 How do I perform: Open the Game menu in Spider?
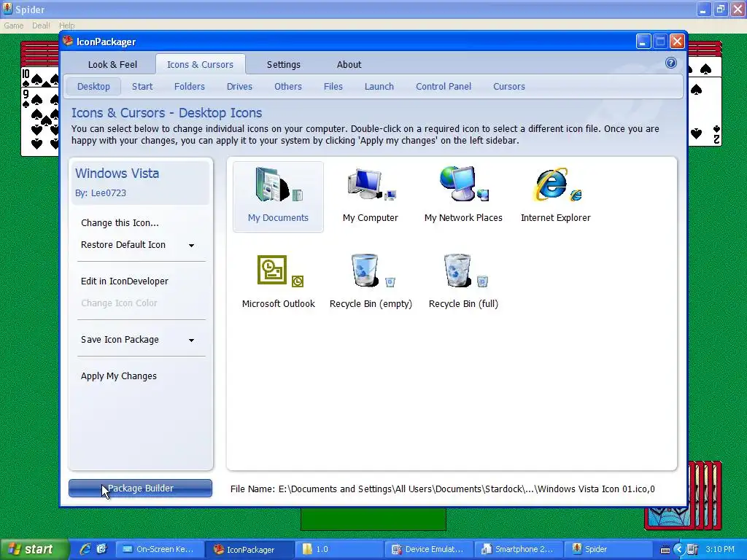click(13, 26)
